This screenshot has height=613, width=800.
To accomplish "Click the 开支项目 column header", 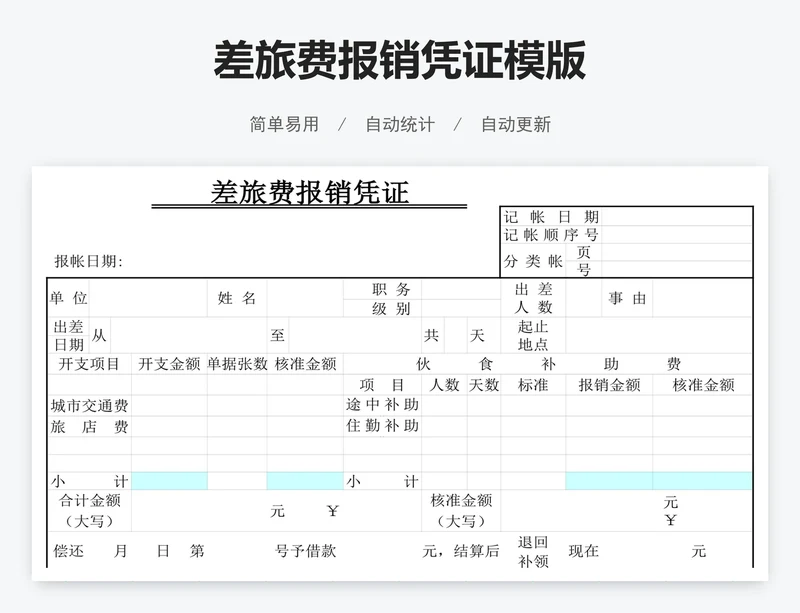I will click(89, 364).
